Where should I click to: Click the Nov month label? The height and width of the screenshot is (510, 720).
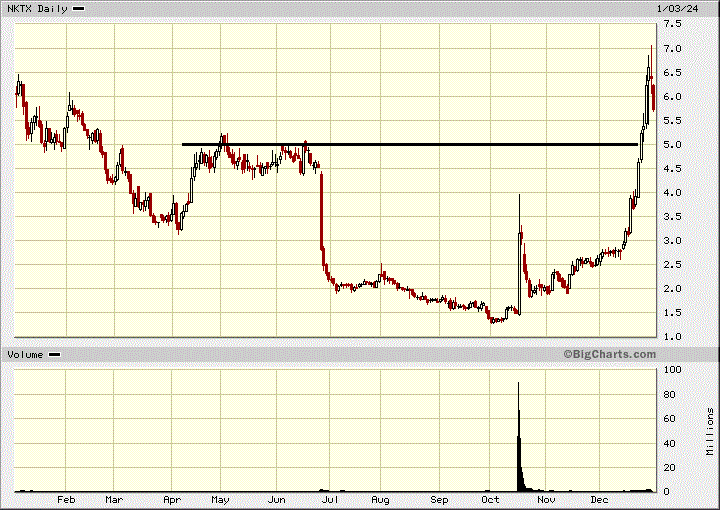546,499
